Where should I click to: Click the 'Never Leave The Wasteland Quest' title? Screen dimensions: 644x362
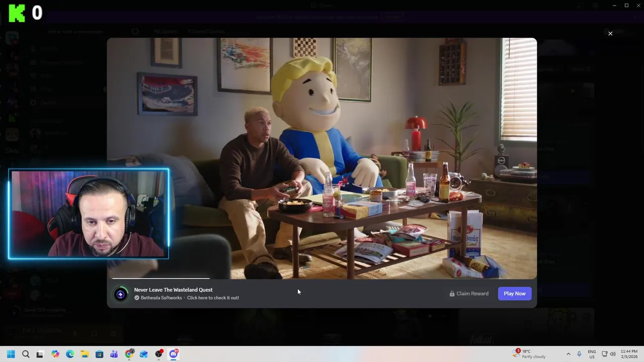(173, 290)
